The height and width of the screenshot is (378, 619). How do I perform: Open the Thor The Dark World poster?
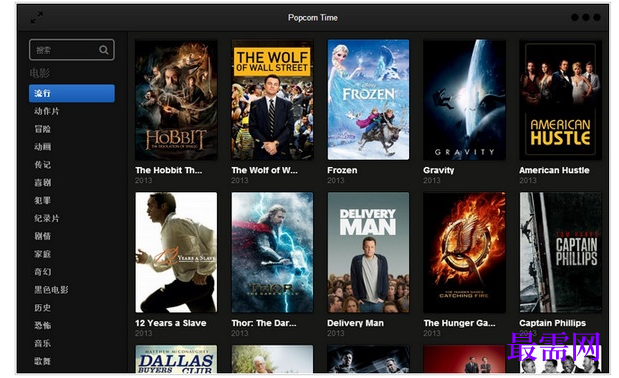272,253
